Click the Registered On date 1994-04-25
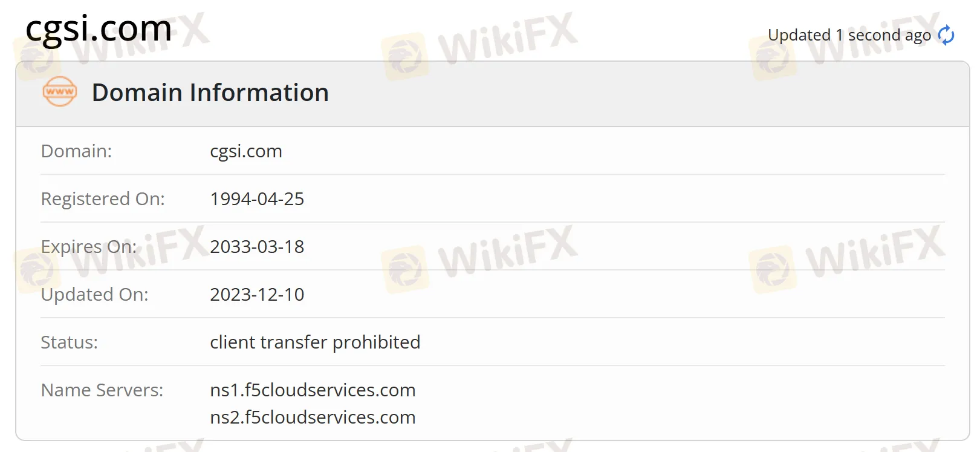 (257, 198)
